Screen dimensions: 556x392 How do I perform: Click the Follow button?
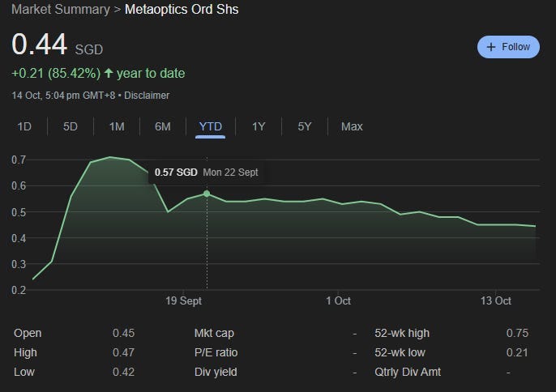point(508,47)
